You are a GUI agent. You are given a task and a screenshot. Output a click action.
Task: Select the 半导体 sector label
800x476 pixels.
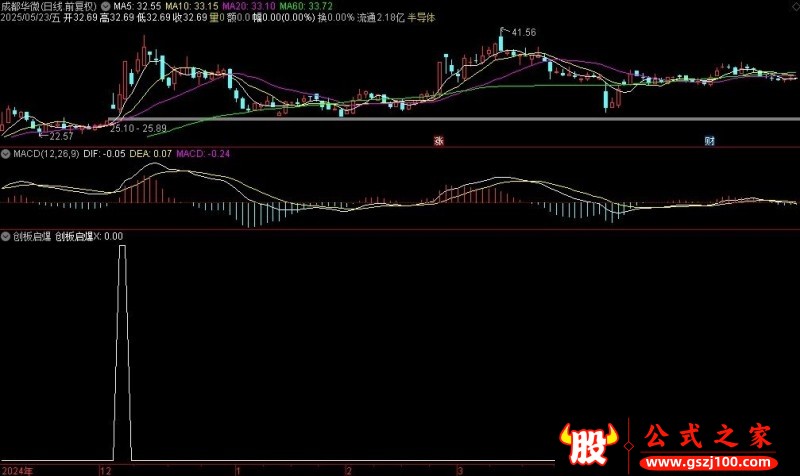tap(421, 17)
